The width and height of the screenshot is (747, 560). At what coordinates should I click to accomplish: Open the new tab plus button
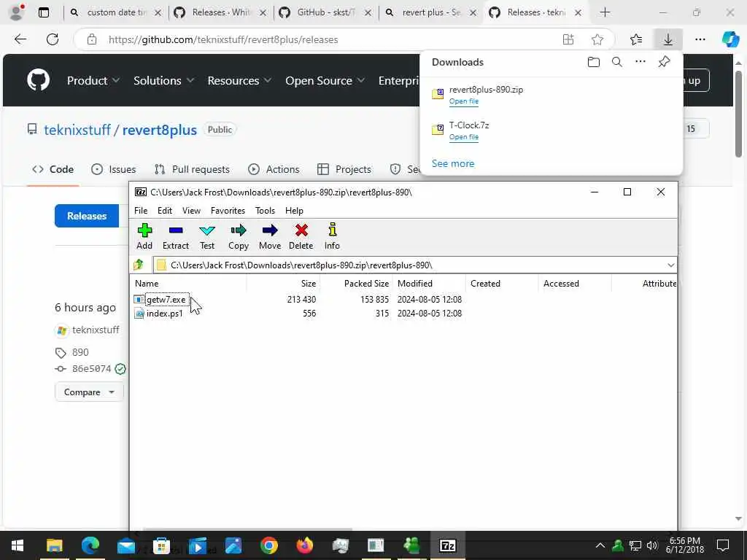click(x=605, y=12)
